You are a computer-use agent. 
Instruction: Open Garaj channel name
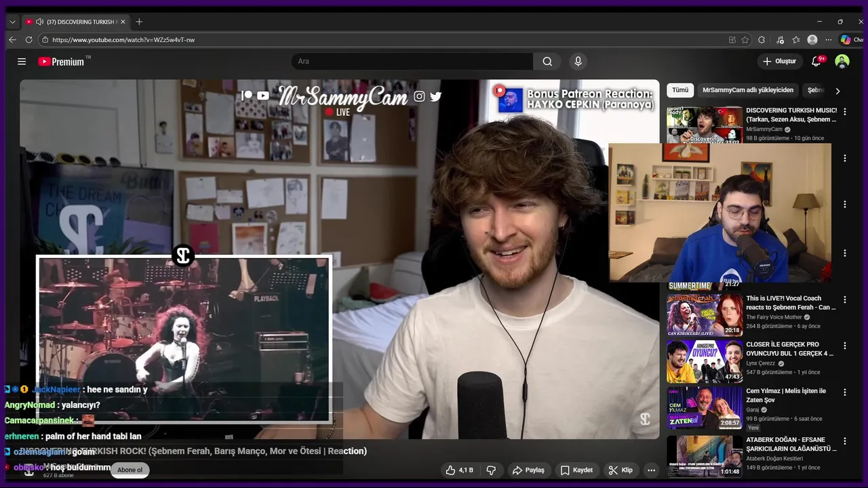753,410
